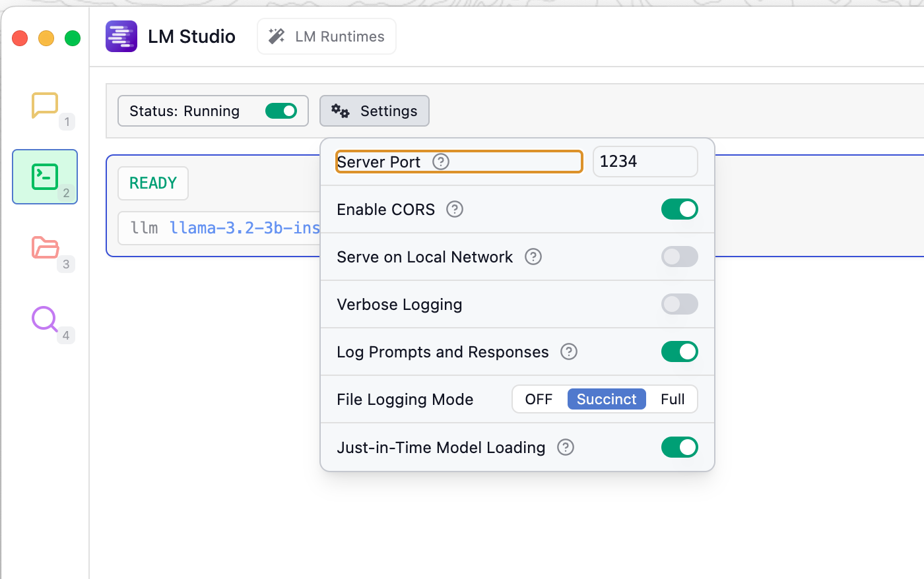Image resolution: width=924 pixels, height=579 pixels.
Task: Open LM Runtimes
Action: (327, 36)
